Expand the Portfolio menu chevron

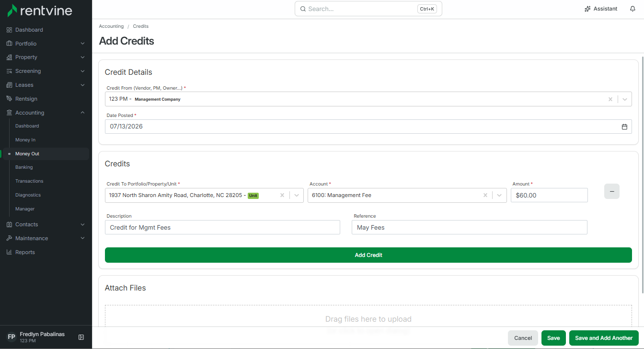tap(82, 44)
